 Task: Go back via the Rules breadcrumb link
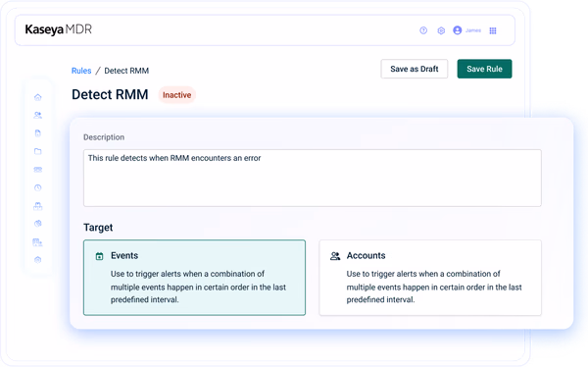[x=81, y=71]
